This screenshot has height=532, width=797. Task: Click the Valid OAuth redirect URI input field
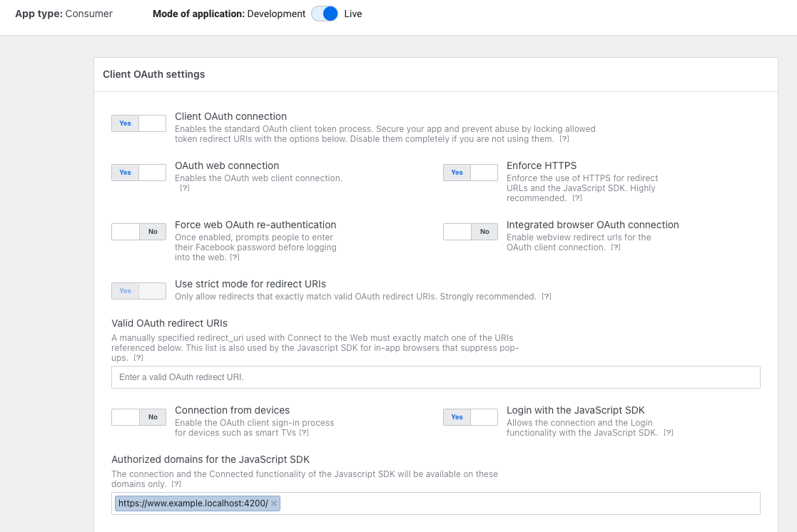coord(435,377)
